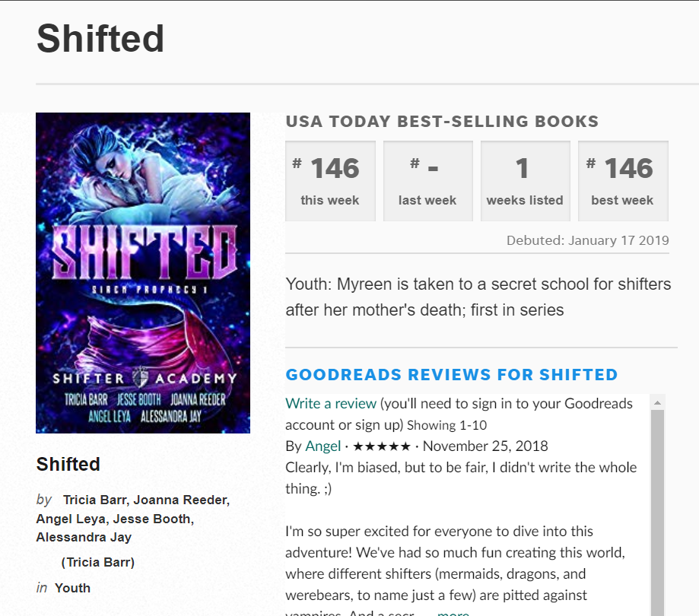Click the "Debuted: January 17 2019" text
Image resolution: width=699 pixels, height=616 pixels.
[x=587, y=240]
